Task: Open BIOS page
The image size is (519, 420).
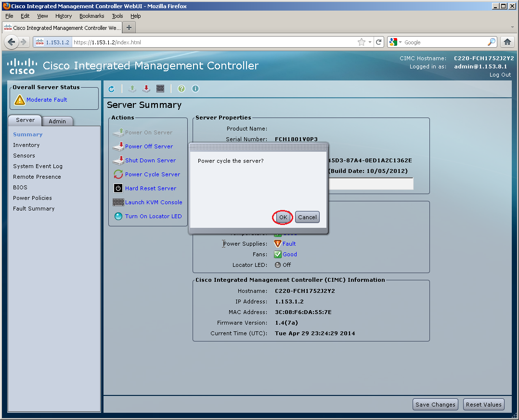Action: (x=20, y=187)
